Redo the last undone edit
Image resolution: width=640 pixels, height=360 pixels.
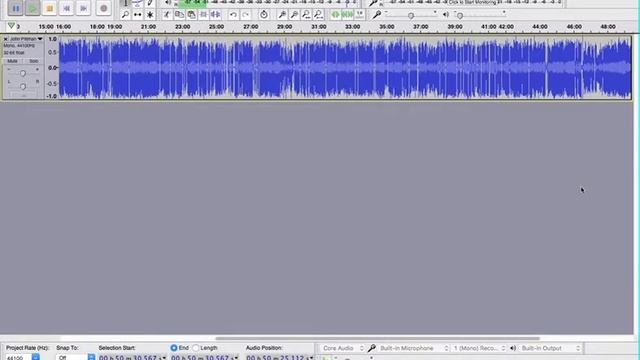click(x=245, y=15)
